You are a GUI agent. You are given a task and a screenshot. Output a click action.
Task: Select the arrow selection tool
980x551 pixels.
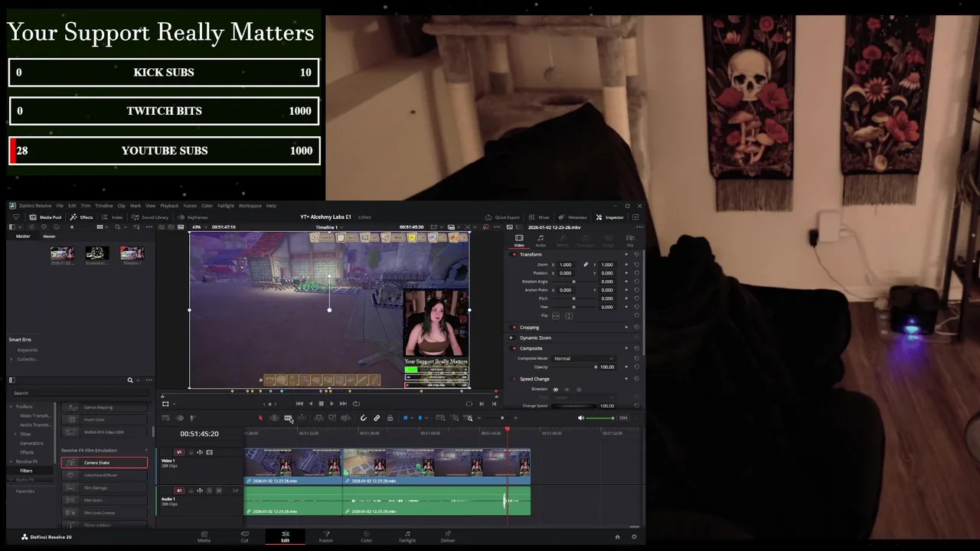tap(260, 418)
